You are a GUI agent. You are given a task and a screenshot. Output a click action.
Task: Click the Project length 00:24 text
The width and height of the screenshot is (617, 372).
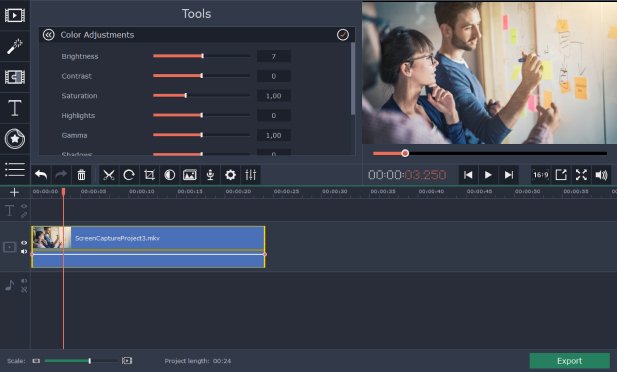[x=198, y=361]
